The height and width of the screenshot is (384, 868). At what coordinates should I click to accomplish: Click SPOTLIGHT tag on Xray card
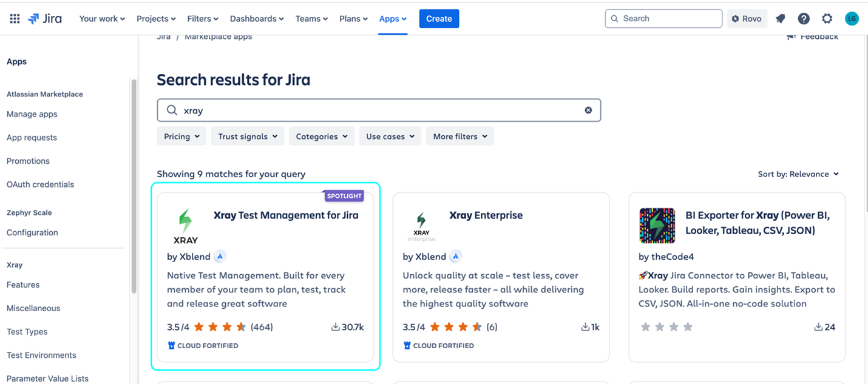pos(344,196)
